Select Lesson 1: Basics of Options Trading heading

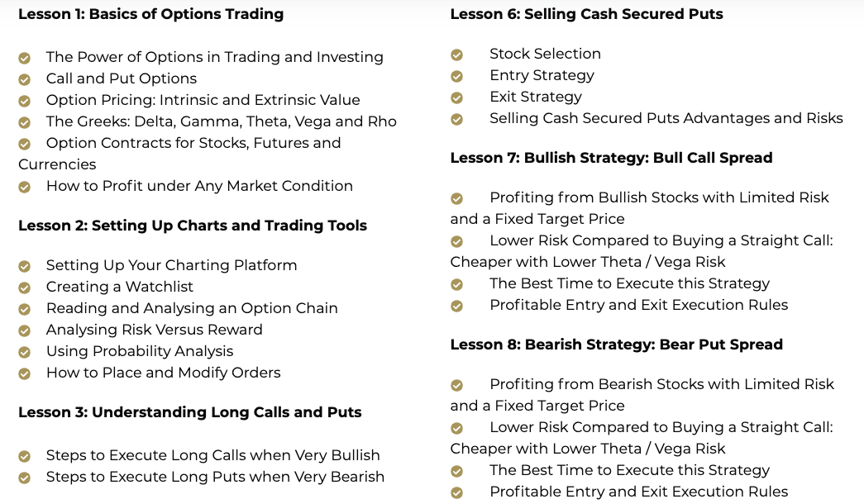tap(151, 14)
